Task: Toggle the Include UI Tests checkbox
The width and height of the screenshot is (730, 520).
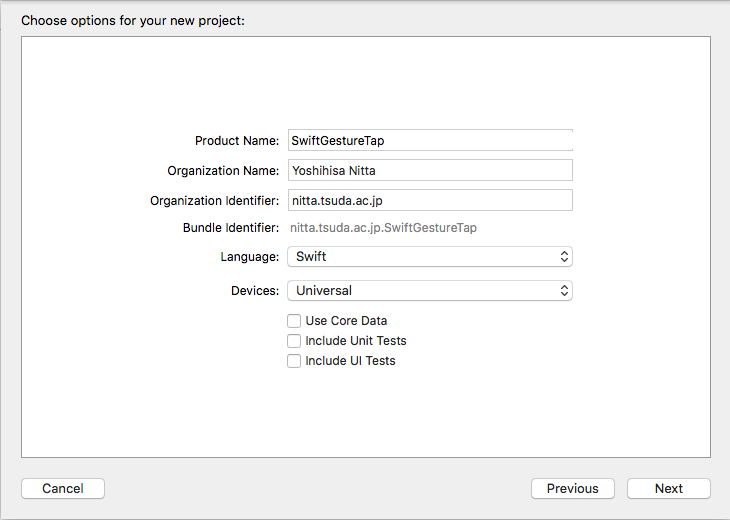Action: [x=294, y=361]
